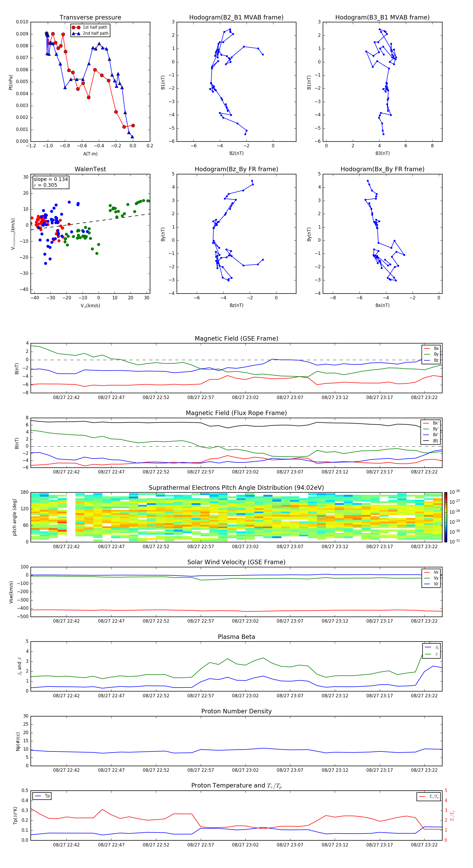Click the "V_A(km/s)" x-axis label
Screen dimensions: 473x868
(90, 306)
